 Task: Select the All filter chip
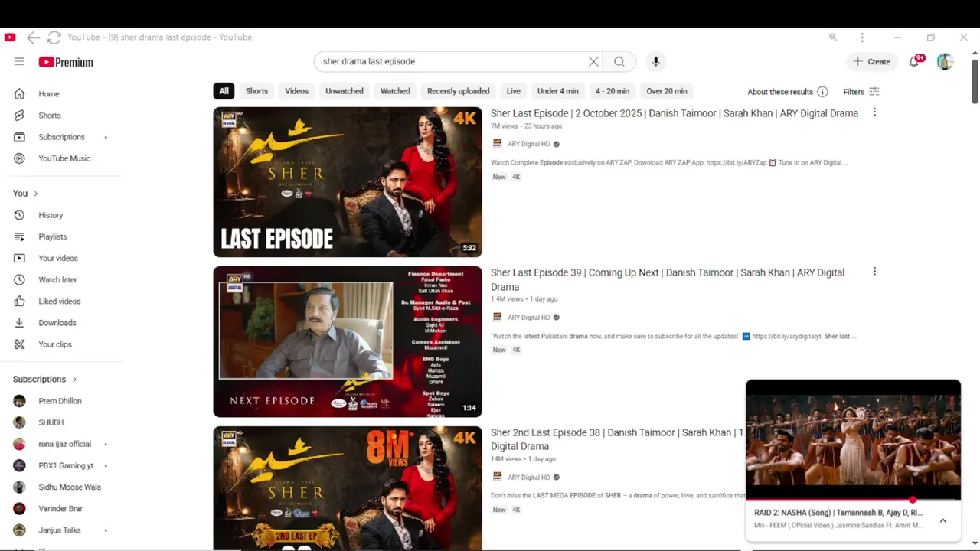coord(224,91)
